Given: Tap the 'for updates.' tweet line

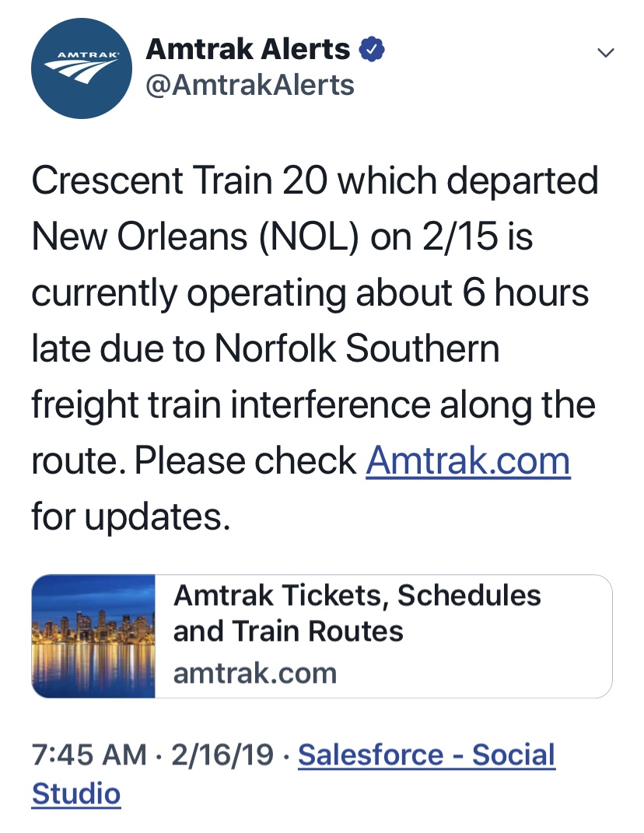Looking at the screenshot, I should click(x=131, y=516).
